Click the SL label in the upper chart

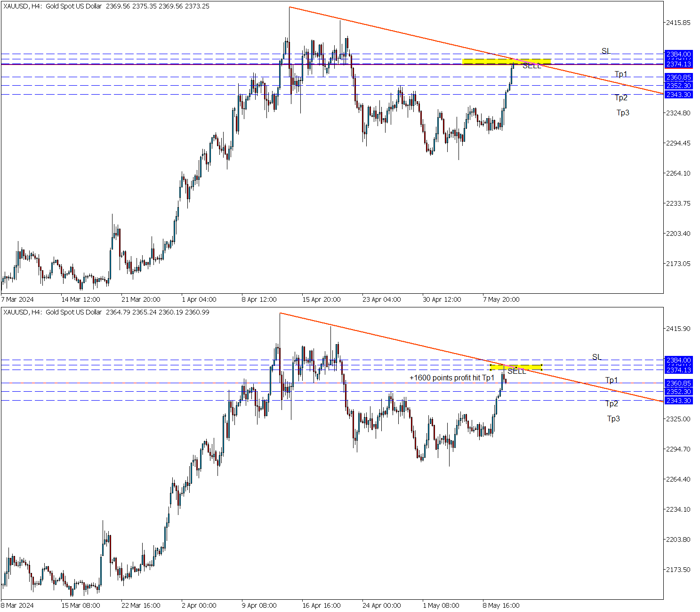pos(606,51)
